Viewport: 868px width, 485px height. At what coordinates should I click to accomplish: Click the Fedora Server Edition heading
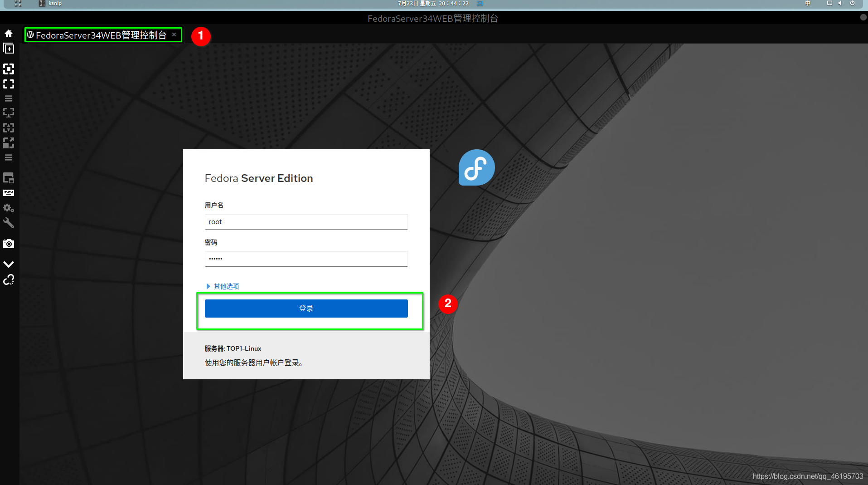[259, 178]
